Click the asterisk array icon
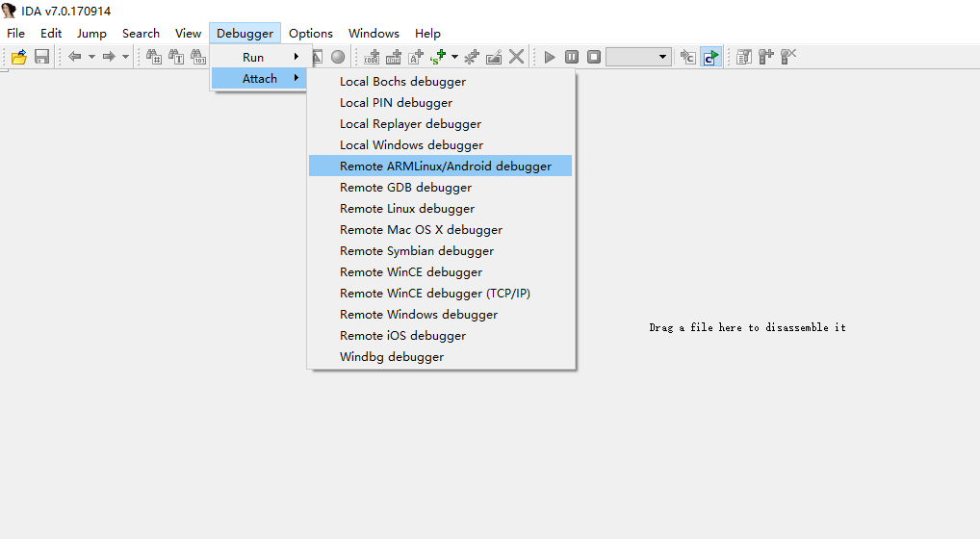The width and height of the screenshot is (980, 539). pos(472,57)
